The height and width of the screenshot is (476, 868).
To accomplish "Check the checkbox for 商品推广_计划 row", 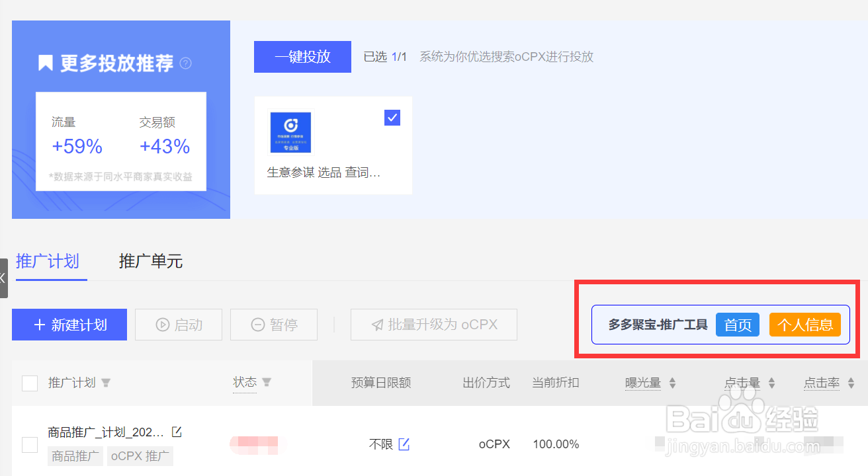I will (30, 445).
